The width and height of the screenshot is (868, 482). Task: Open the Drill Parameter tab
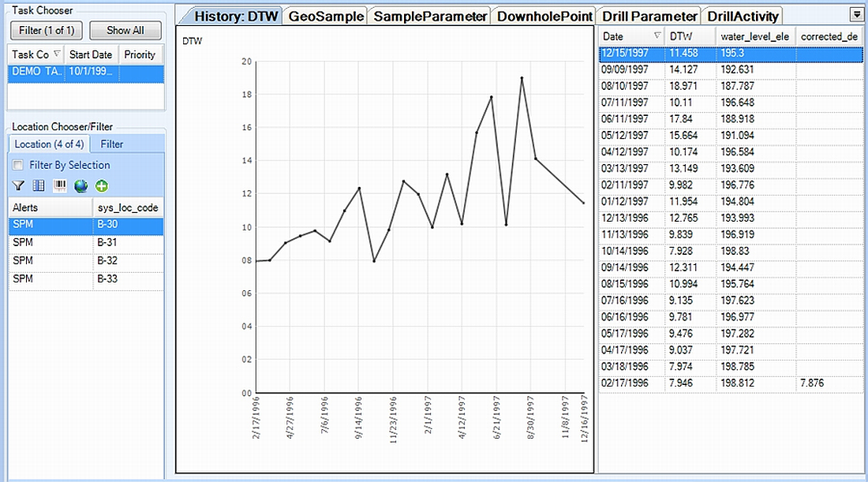(x=649, y=15)
